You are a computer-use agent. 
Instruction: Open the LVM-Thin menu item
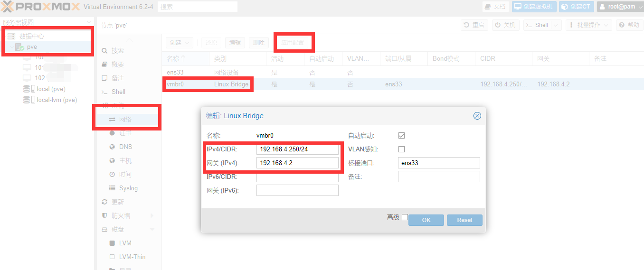(132, 257)
